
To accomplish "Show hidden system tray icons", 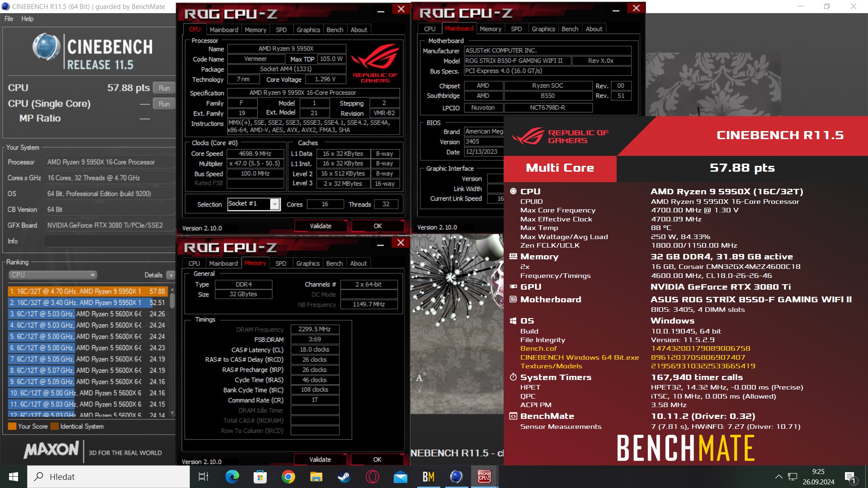I will pyautogui.click(x=778, y=477).
